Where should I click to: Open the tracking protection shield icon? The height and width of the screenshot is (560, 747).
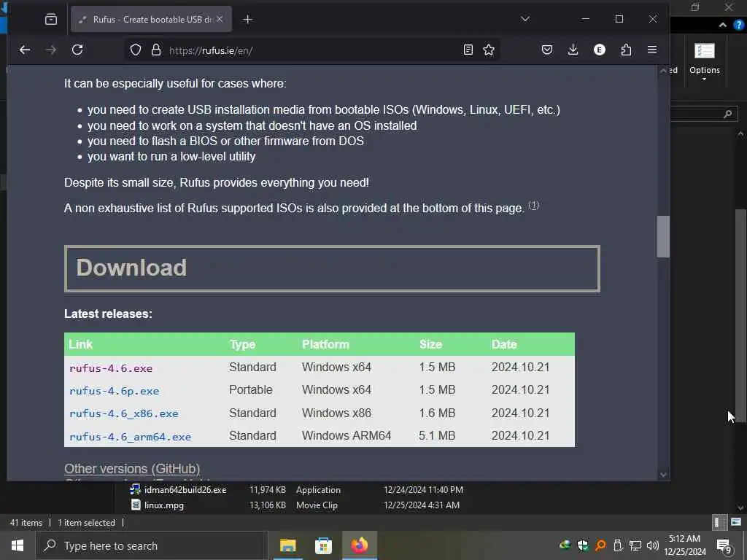coord(136,50)
